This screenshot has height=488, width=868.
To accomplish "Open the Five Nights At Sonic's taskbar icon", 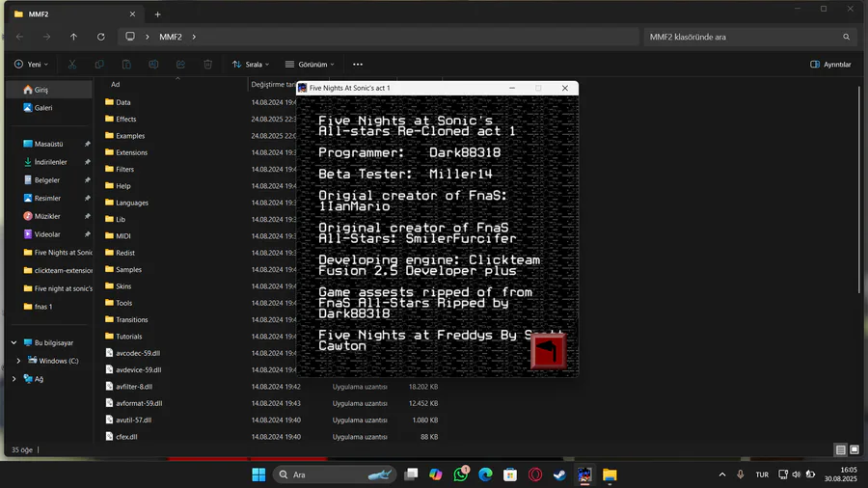I will pyautogui.click(x=584, y=474).
